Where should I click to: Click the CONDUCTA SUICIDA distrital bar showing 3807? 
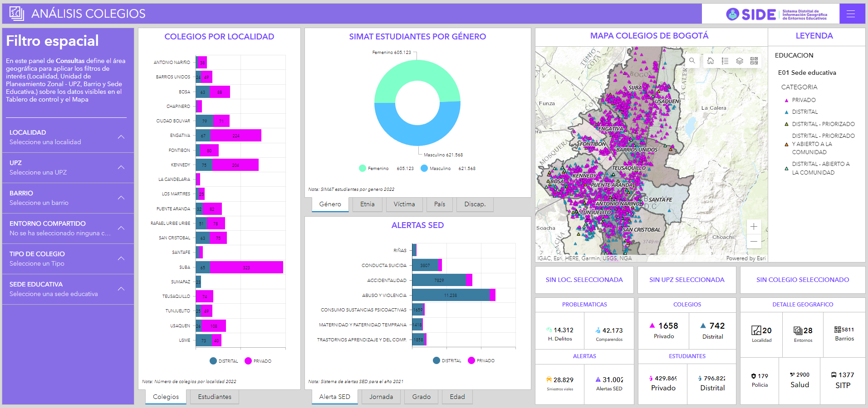pos(425,265)
